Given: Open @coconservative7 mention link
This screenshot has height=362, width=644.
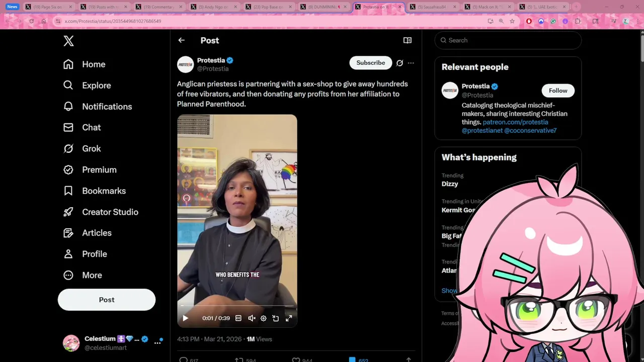Looking at the screenshot, I should click(x=530, y=131).
